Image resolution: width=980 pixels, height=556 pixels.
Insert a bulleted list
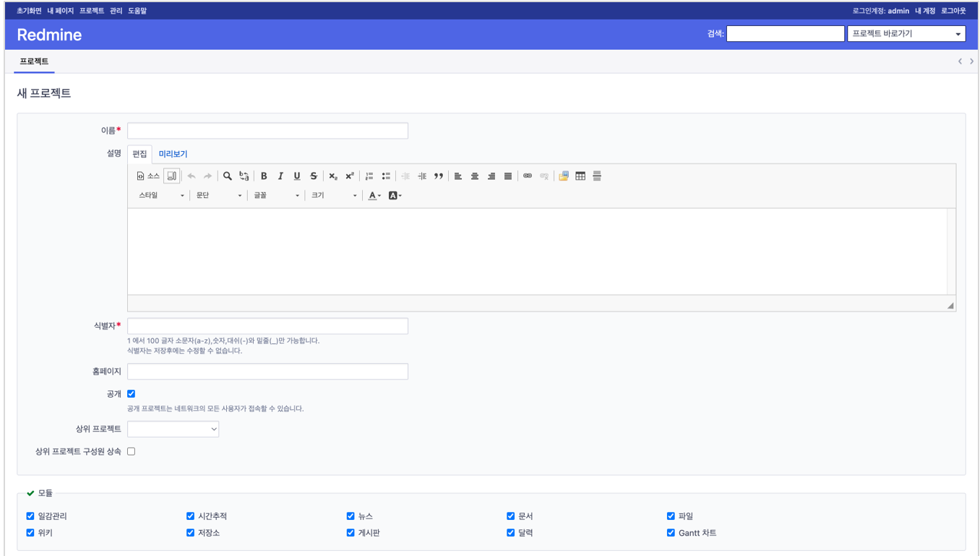click(x=386, y=176)
